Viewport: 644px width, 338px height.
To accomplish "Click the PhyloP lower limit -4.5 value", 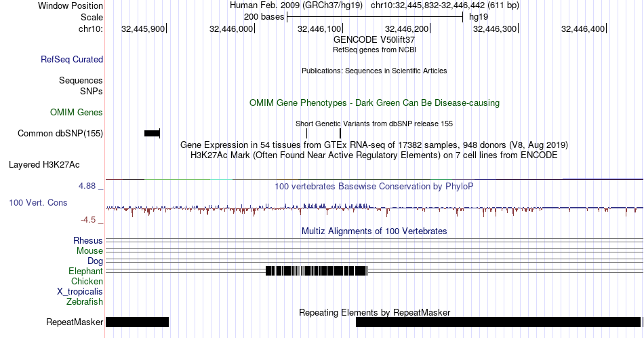I will [88, 220].
